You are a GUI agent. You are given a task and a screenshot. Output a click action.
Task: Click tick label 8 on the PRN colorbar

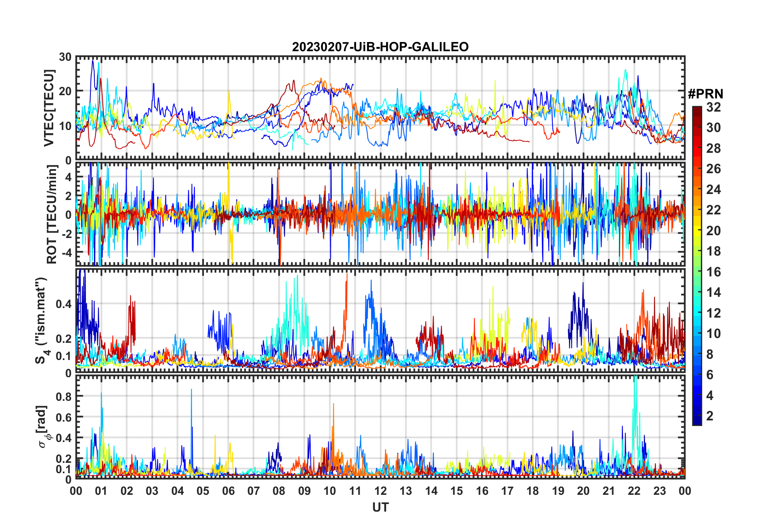click(710, 354)
